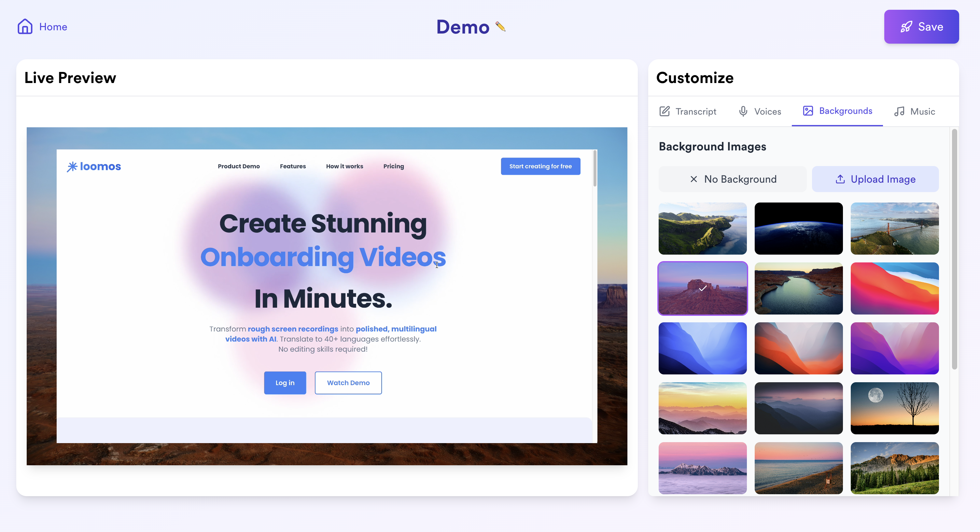Click the upload arrow icon
Screen dimensions: 980x532
[840, 179]
